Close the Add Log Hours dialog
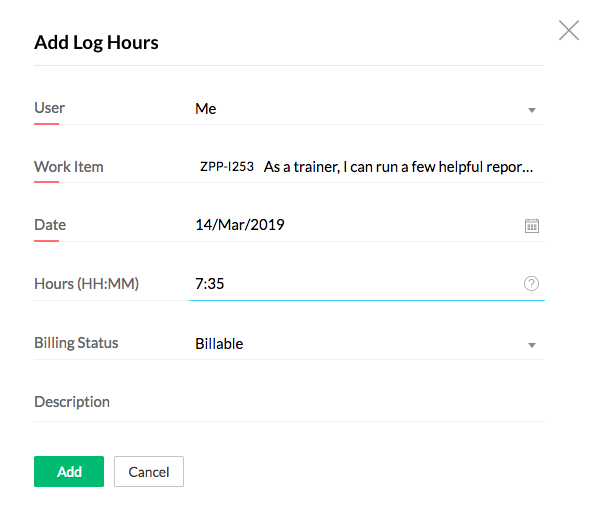The height and width of the screenshot is (521, 599). pos(569,30)
